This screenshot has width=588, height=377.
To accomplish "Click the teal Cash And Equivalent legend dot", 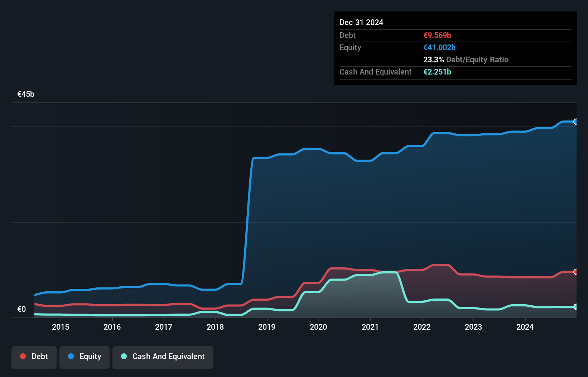I will [124, 356].
